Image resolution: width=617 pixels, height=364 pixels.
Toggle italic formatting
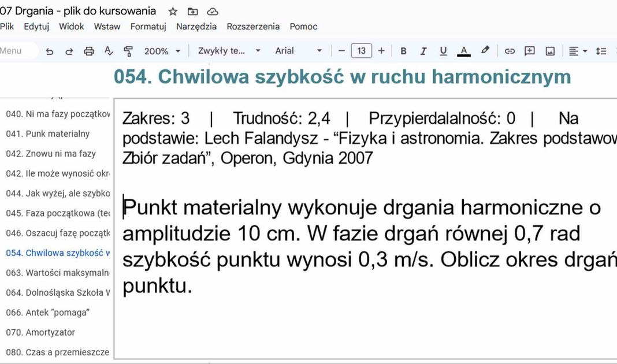click(x=423, y=51)
